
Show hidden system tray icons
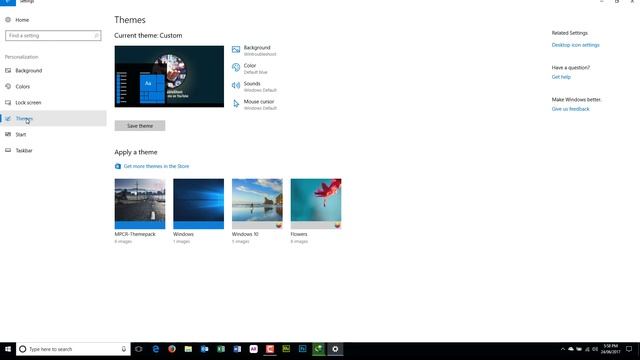click(562, 349)
